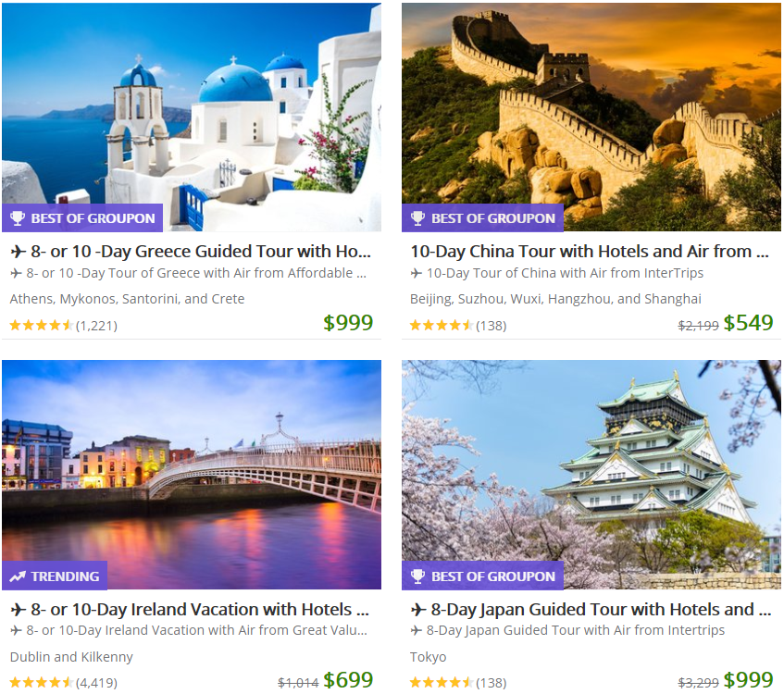Select the Dublin bridge at dusk photo
This screenshot has width=784, height=694.
(x=192, y=475)
